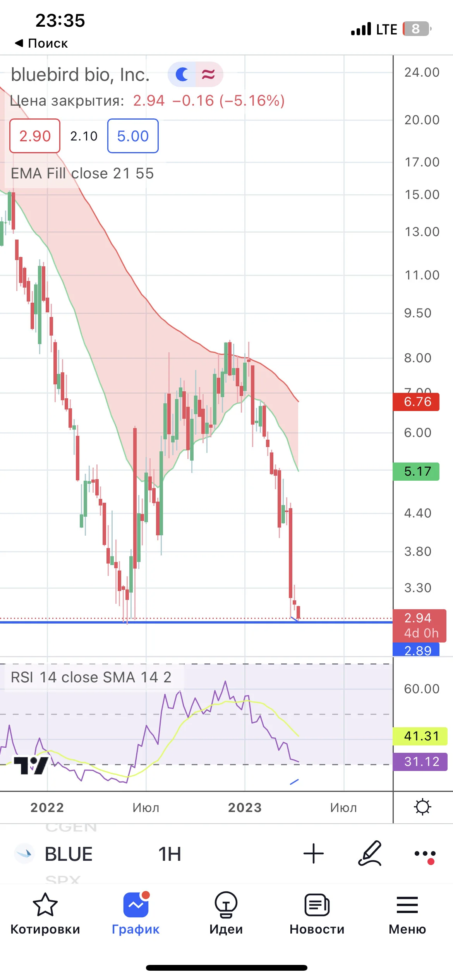Tap the 2022 time axis label
This screenshot has width=453, height=980.
[x=47, y=807]
